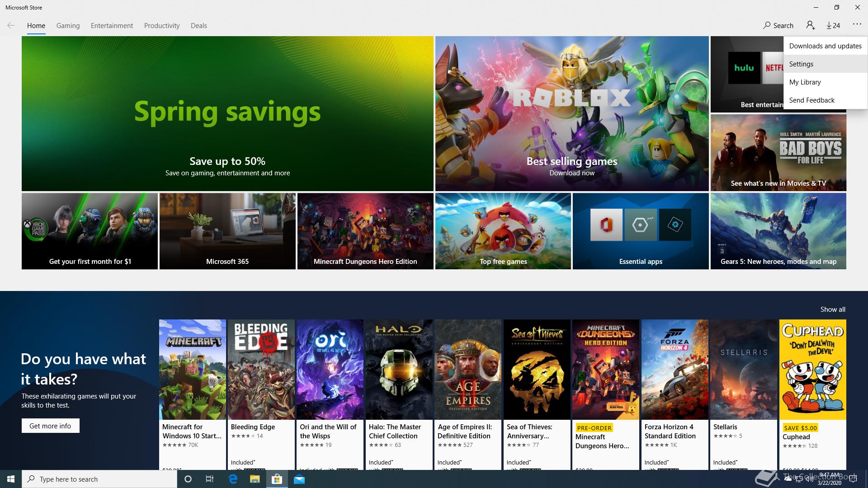Switch to the Home tab
This screenshot has height=488, width=868.
click(36, 26)
